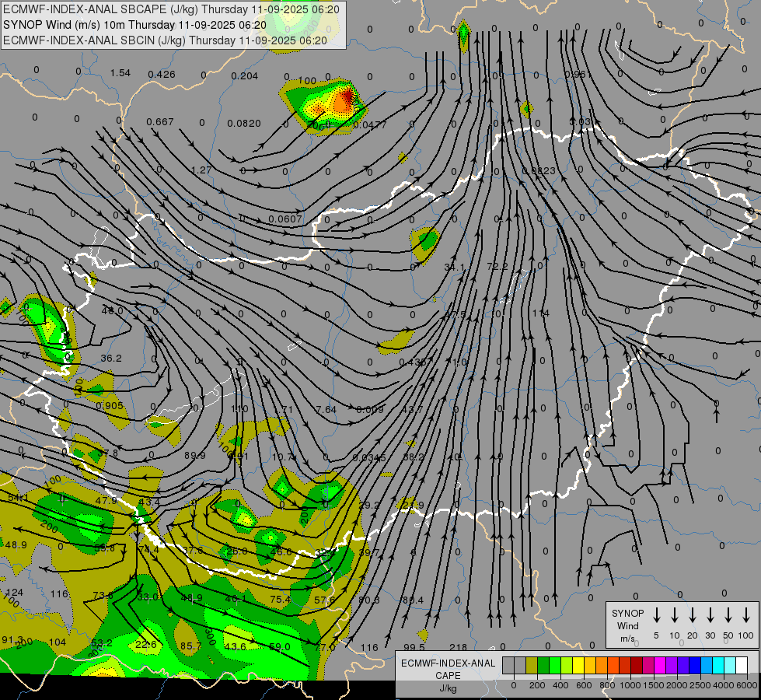
Task: Click the map value 0.0477
Action: click(370, 125)
